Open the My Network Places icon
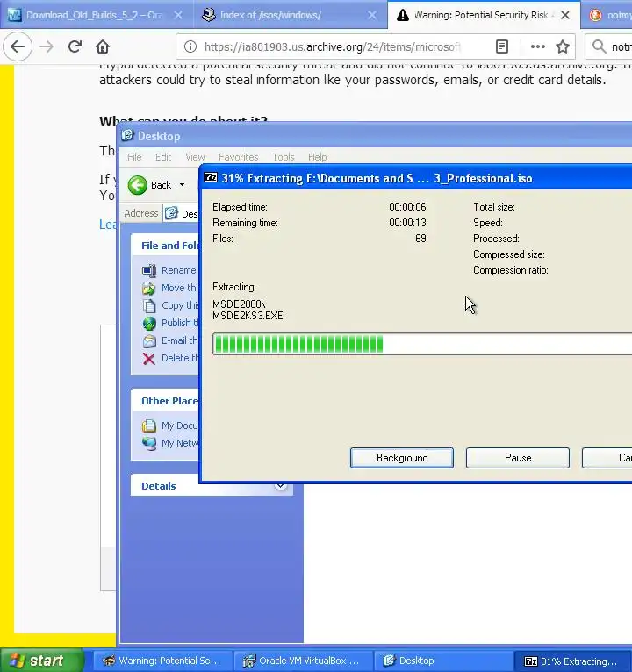Image resolution: width=632 pixels, height=672 pixels. [148, 443]
